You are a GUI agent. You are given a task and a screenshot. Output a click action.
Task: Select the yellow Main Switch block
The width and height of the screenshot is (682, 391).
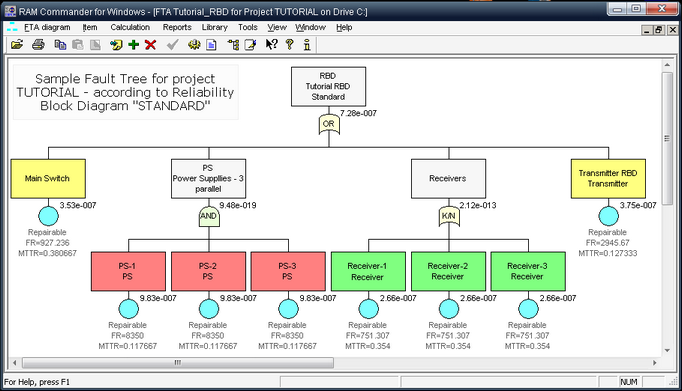click(48, 178)
